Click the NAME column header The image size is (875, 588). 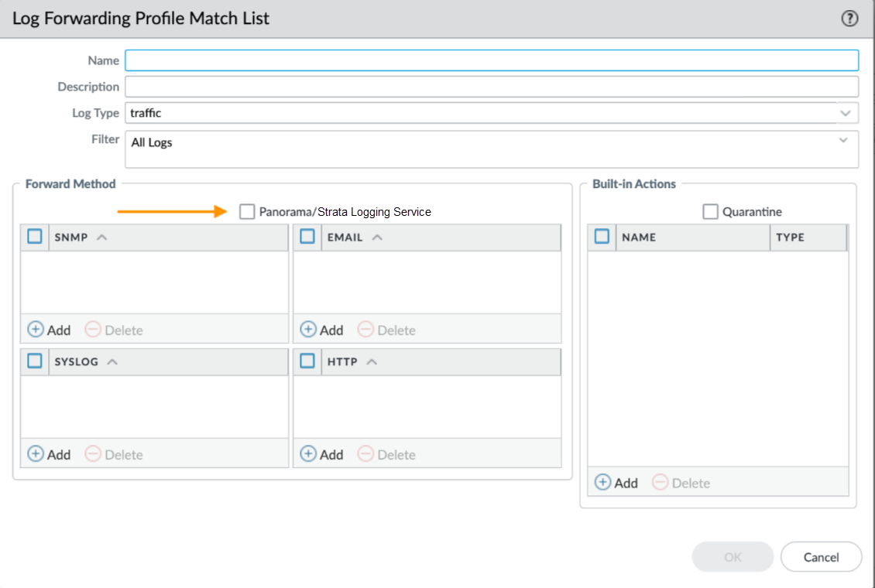[x=639, y=238]
